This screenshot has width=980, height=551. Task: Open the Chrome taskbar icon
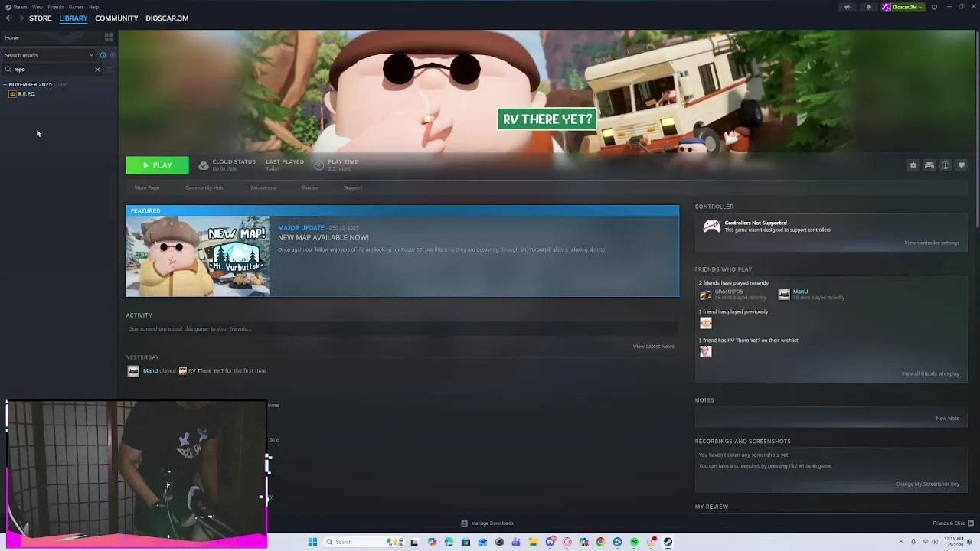pyautogui.click(x=600, y=542)
